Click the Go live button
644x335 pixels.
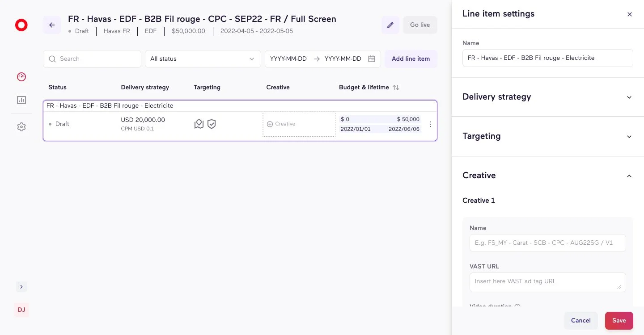point(420,25)
